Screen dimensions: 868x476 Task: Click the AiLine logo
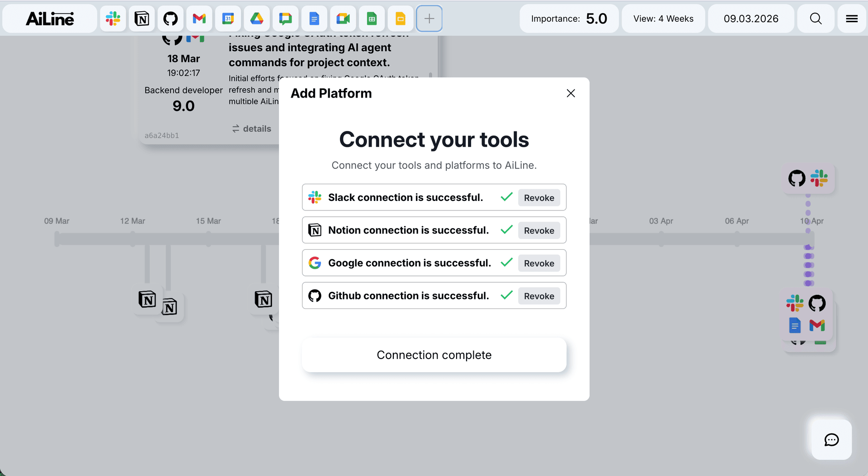coord(50,19)
